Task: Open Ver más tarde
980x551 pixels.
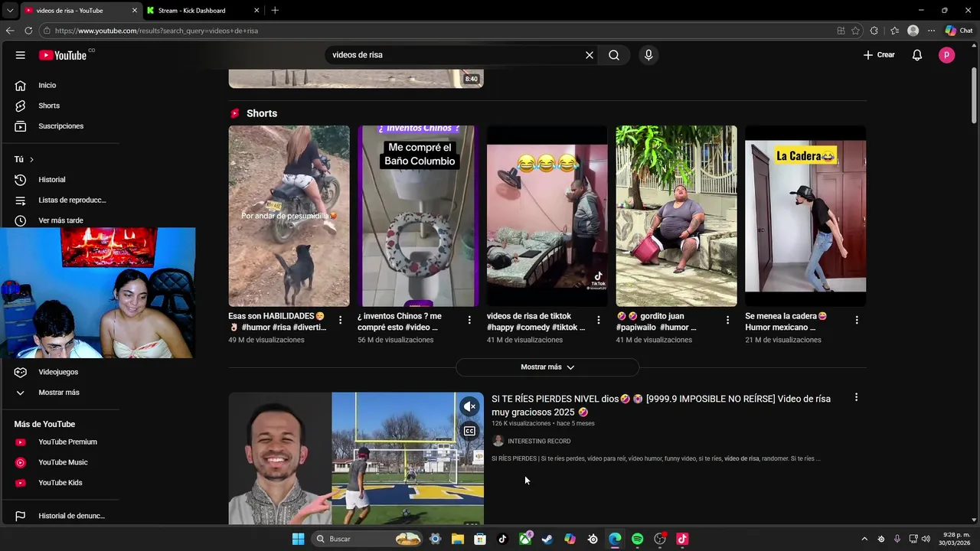Action: 60,220
